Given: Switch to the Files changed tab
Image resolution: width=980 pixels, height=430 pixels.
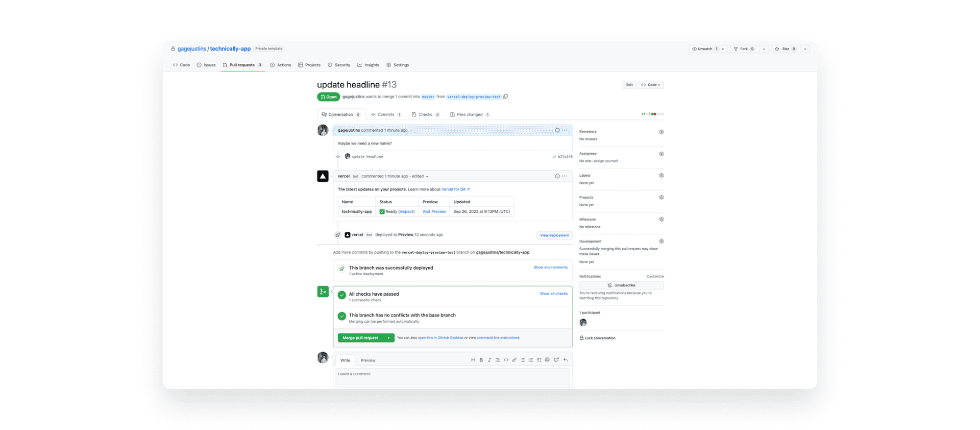Looking at the screenshot, I should pos(469,115).
